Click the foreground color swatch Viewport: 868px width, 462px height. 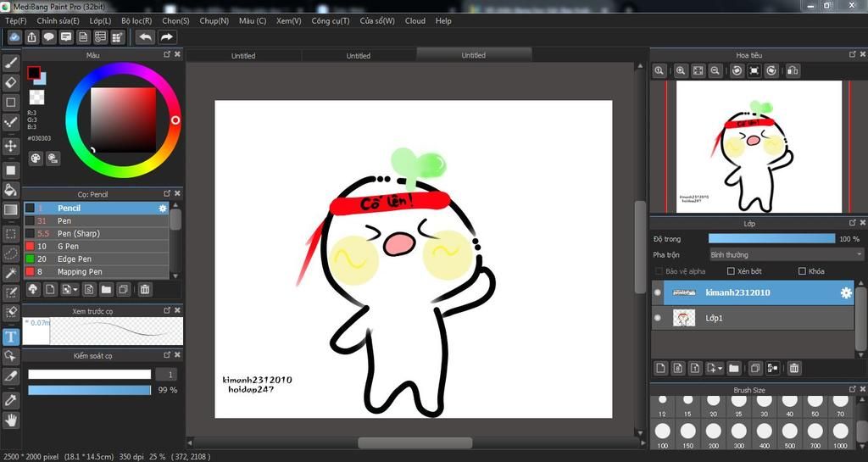pos(34,73)
